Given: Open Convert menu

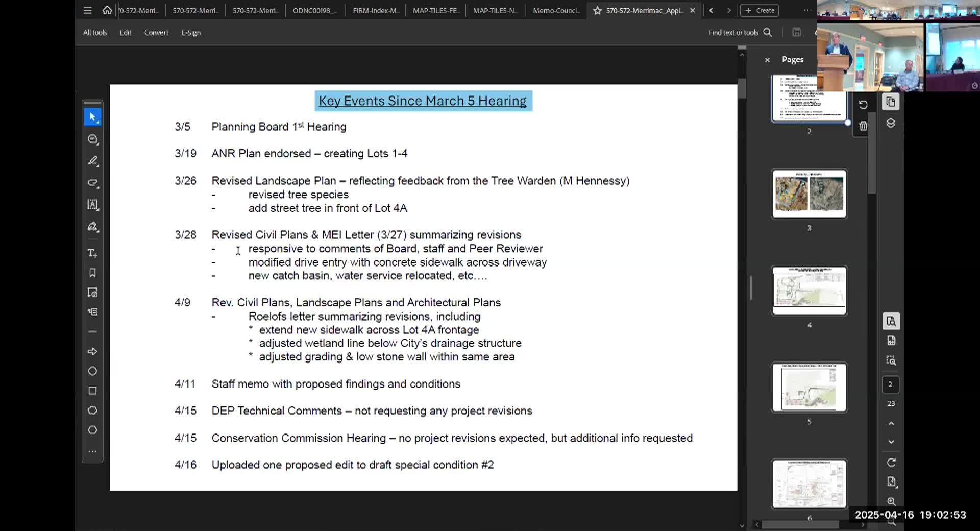Looking at the screenshot, I should point(156,33).
